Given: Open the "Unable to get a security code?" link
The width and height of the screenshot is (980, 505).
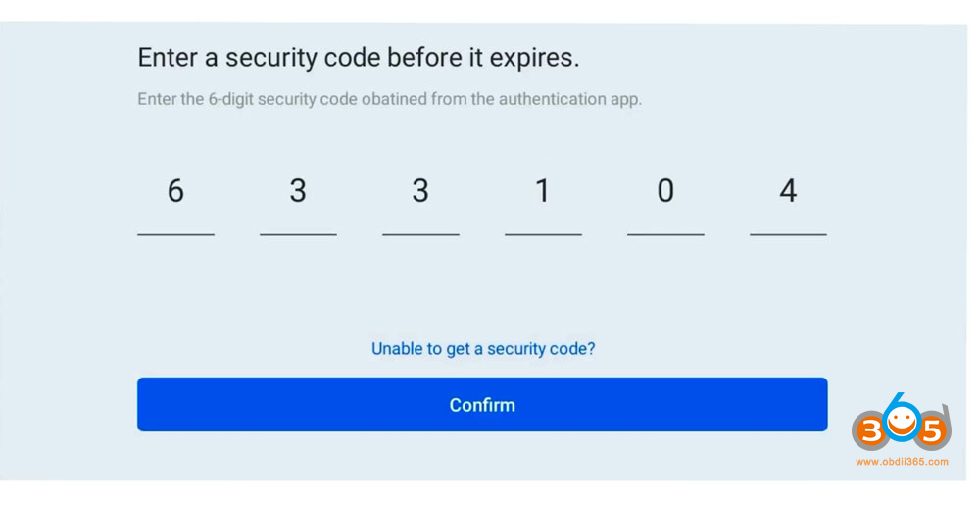Looking at the screenshot, I should click(x=483, y=349).
